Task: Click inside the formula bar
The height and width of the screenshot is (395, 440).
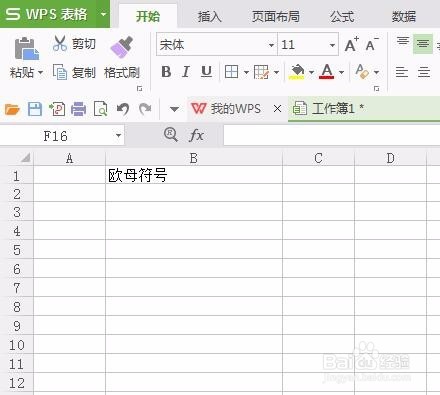Action: click(x=332, y=135)
